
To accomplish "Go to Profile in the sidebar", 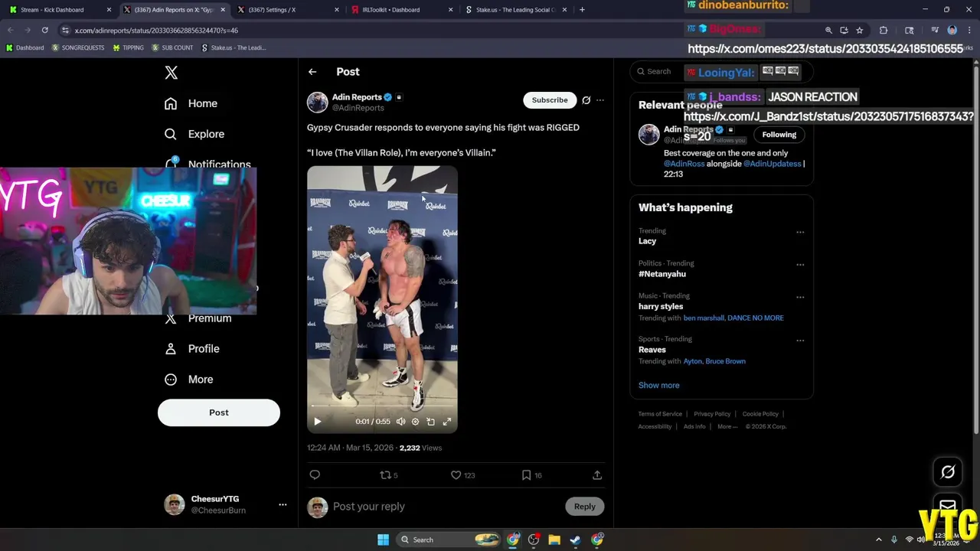I will coord(193,349).
